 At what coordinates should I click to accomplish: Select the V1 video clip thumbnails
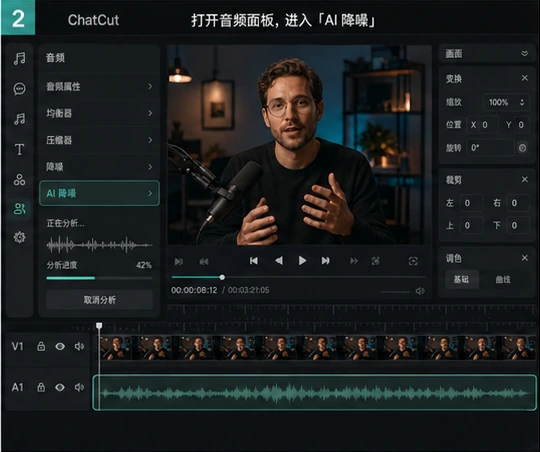pos(318,348)
